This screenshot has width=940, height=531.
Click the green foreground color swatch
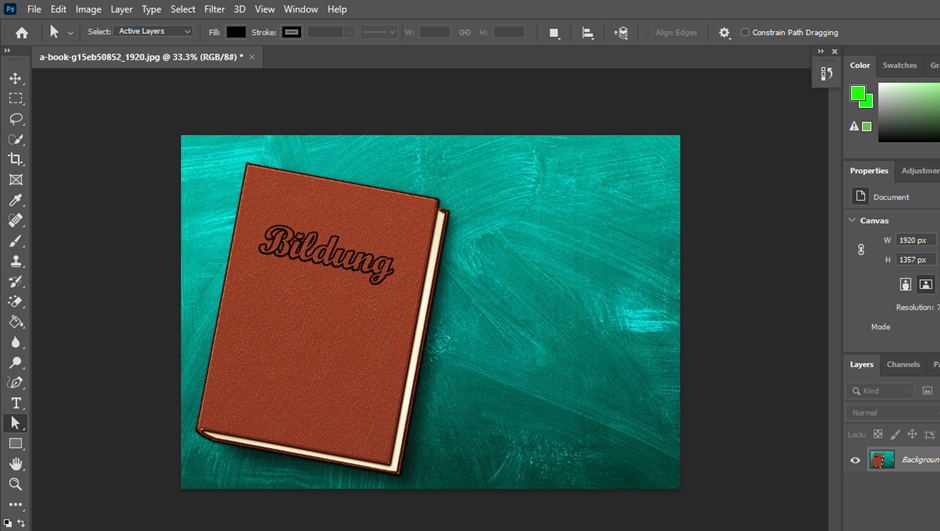pyautogui.click(x=858, y=93)
